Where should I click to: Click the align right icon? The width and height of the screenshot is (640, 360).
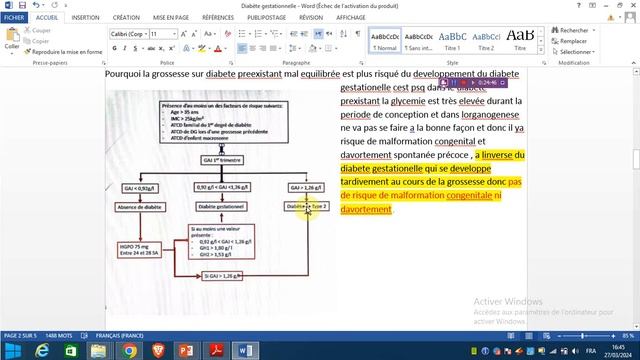(263, 49)
